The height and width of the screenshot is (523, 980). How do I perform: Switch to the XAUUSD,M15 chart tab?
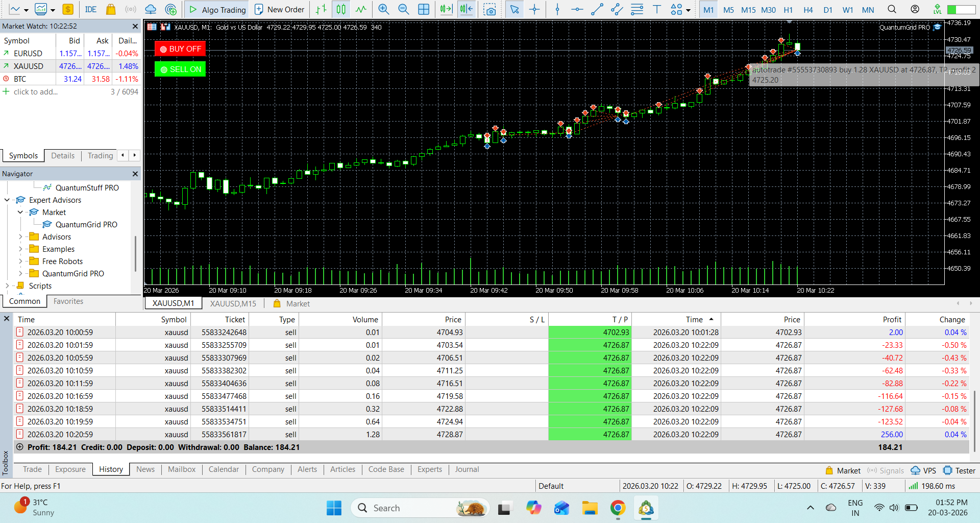point(233,303)
